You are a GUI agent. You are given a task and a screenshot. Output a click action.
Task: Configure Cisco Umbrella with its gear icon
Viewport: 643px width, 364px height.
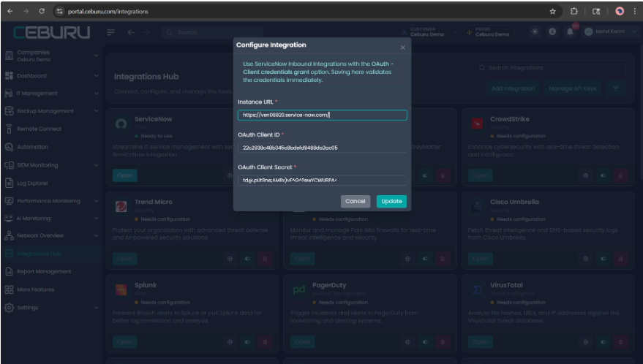click(x=586, y=259)
